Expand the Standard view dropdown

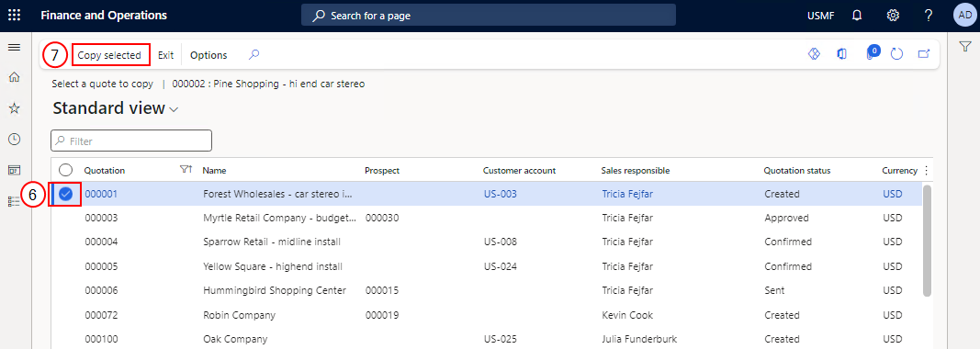pyautogui.click(x=174, y=108)
